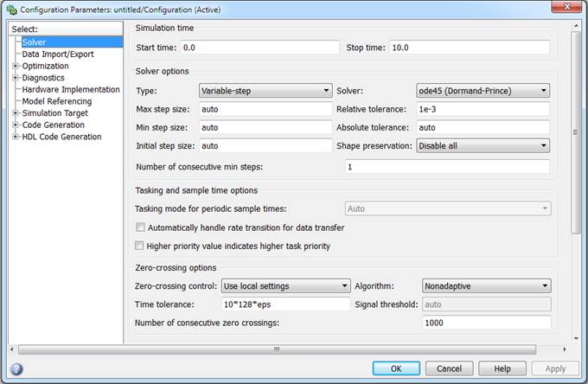Image resolution: width=588 pixels, height=384 pixels.
Task: Expand the Diagnostics tree node
Action: (x=16, y=78)
